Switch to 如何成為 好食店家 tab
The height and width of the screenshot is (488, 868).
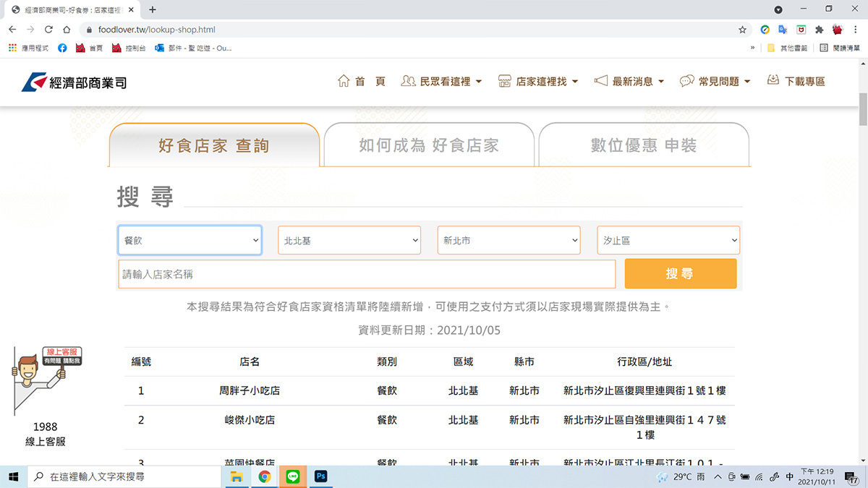point(429,145)
